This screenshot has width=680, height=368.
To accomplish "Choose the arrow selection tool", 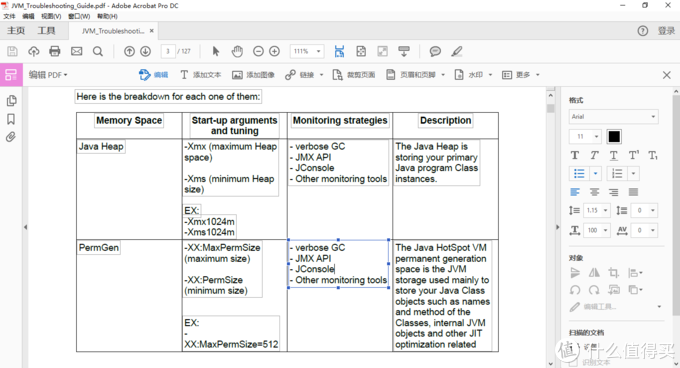I will (216, 52).
